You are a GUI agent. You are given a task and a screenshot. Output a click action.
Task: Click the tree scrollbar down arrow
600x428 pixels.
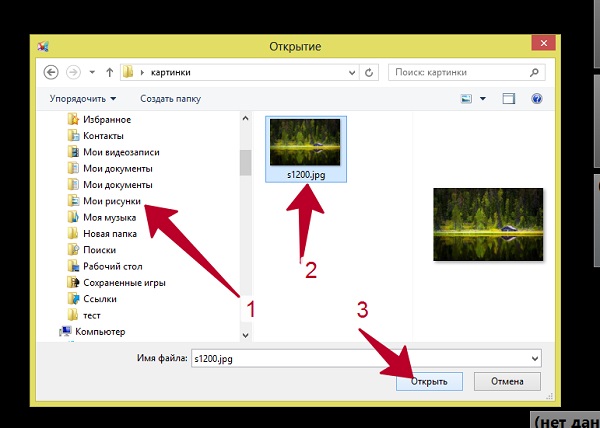[x=246, y=335]
